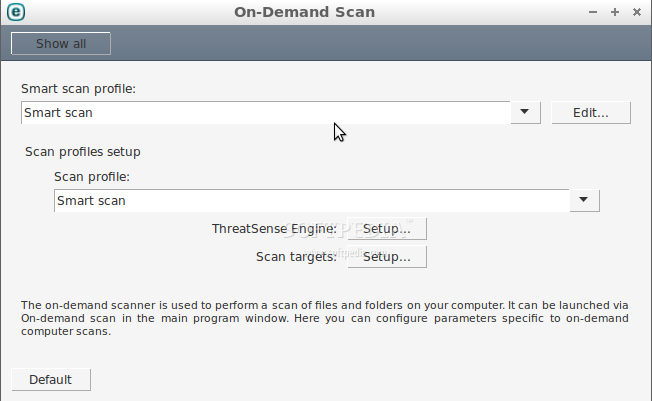The width and height of the screenshot is (652, 401).
Task: Click the on-demand scanner description text
Action: [325, 318]
